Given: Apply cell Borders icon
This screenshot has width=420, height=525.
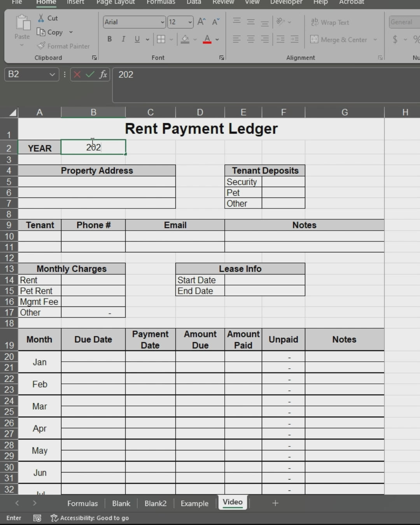Looking at the screenshot, I should pyautogui.click(x=161, y=39).
